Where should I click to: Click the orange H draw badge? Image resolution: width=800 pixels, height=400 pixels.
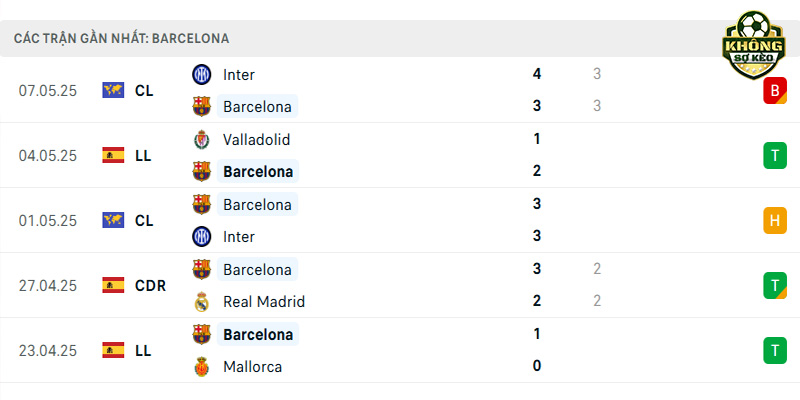pyautogui.click(x=775, y=220)
